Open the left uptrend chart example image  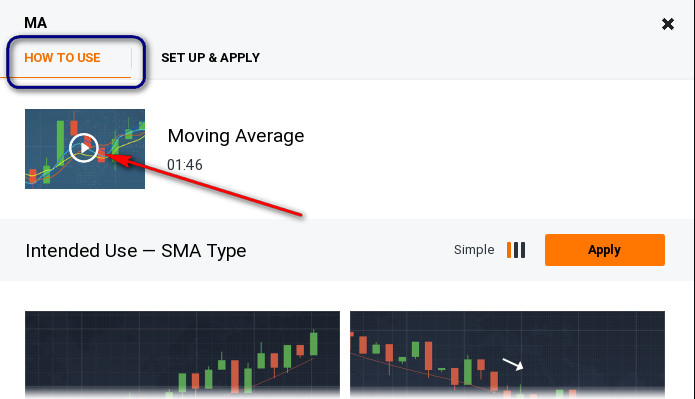point(182,355)
